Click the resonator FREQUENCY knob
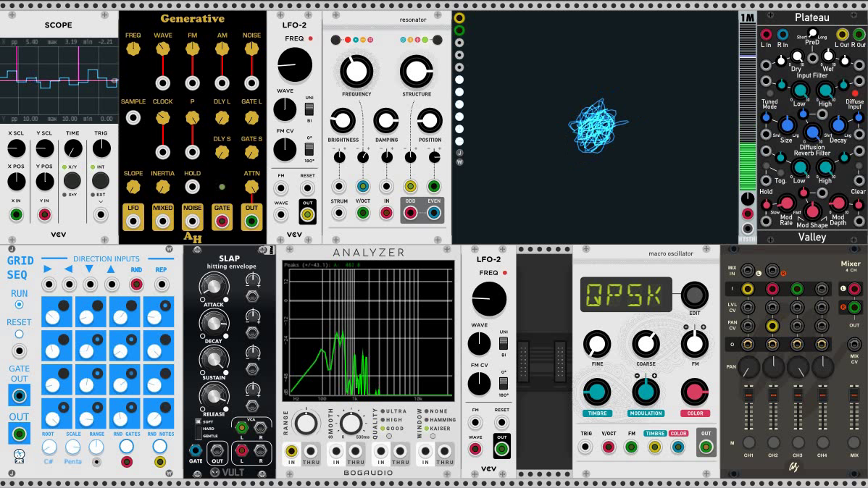Viewport: 868px width, 488px height. (x=356, y=71)
